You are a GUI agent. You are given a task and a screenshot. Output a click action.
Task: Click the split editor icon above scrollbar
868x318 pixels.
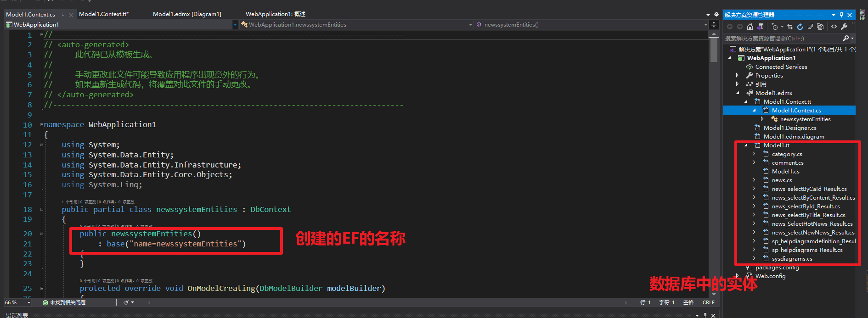coord(714,24)
